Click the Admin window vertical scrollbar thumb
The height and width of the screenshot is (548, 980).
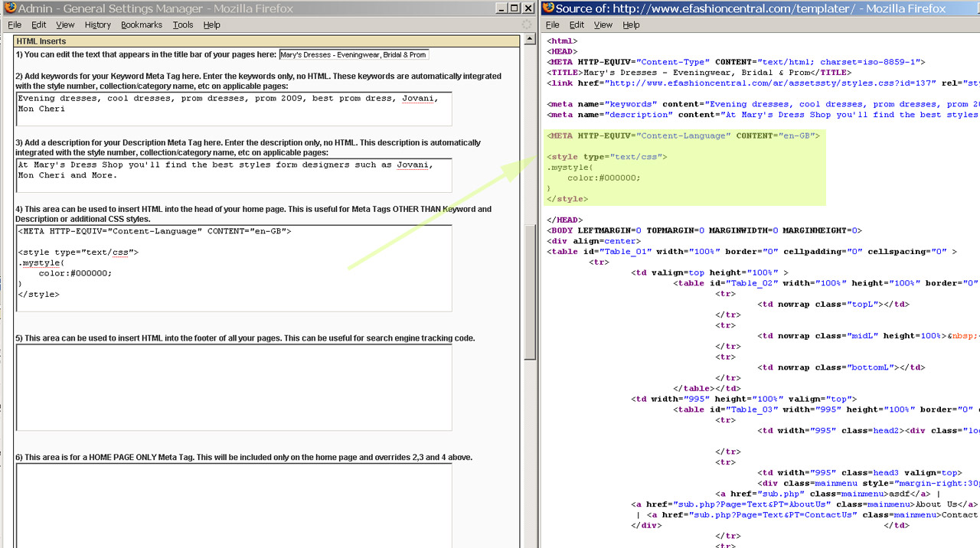click(530, 292)
